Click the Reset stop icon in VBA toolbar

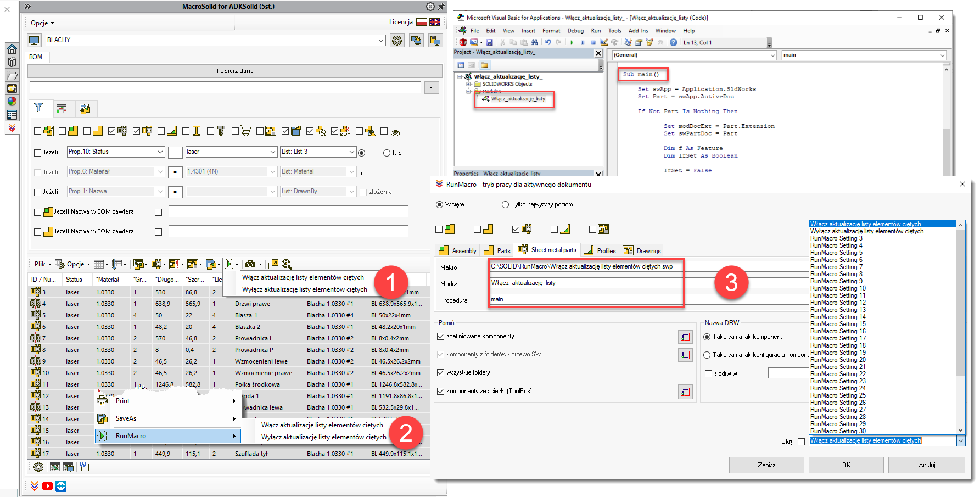point(593,42)
